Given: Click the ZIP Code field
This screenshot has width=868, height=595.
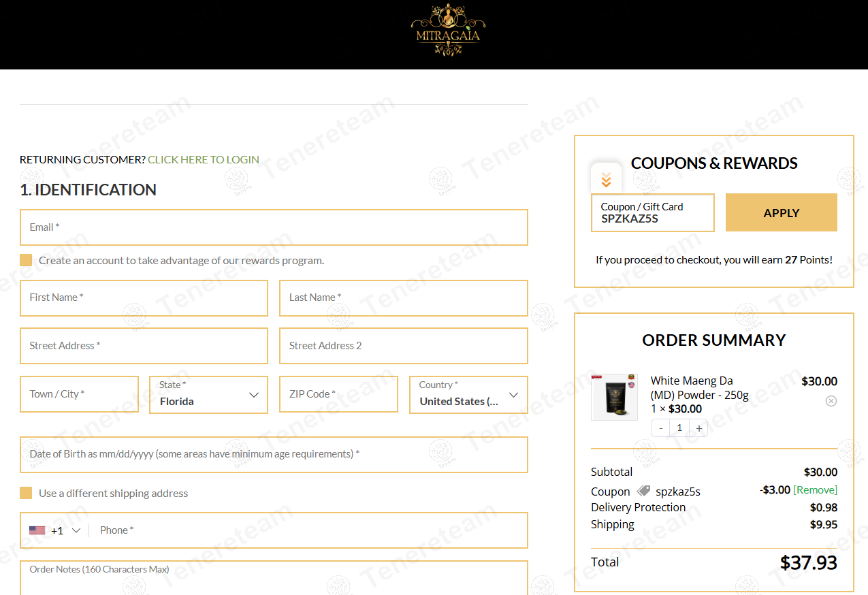Looking at the screenshot, I should point(338,394).
